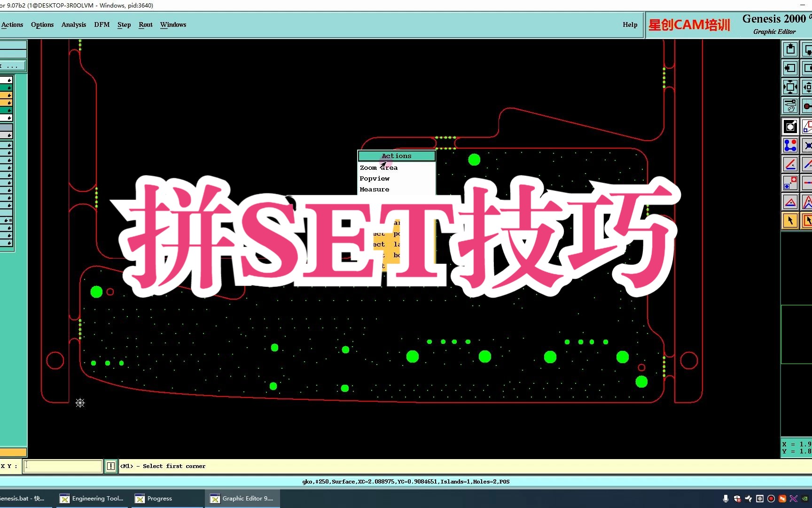Select the black feature zoom icon
The image size is (812, 508).
coord(790,127)
